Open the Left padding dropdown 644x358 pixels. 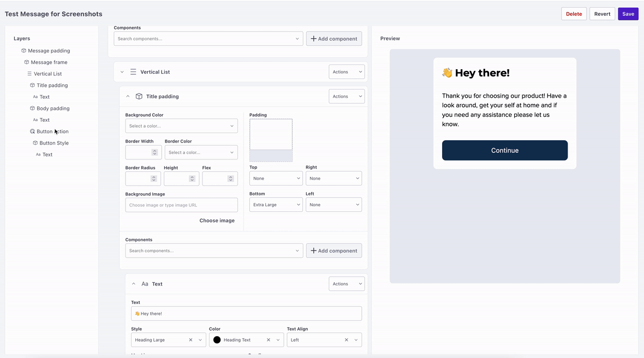point(333,205)
